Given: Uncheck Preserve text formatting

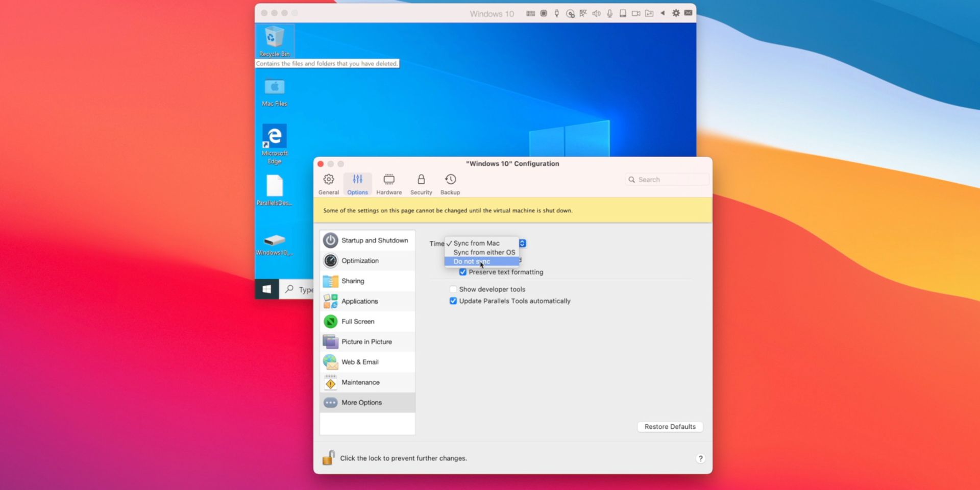Looking at the screenshot, I should tap(463, 272).
